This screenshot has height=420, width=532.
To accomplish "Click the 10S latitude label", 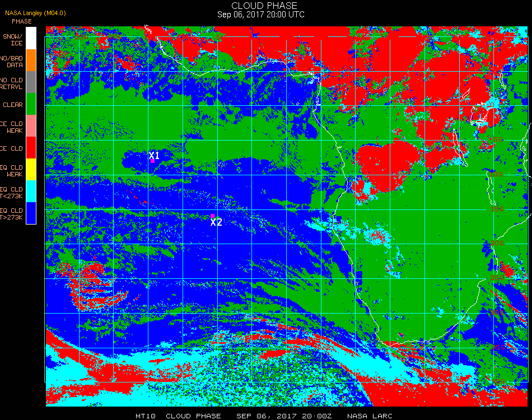I will (496, 174).
